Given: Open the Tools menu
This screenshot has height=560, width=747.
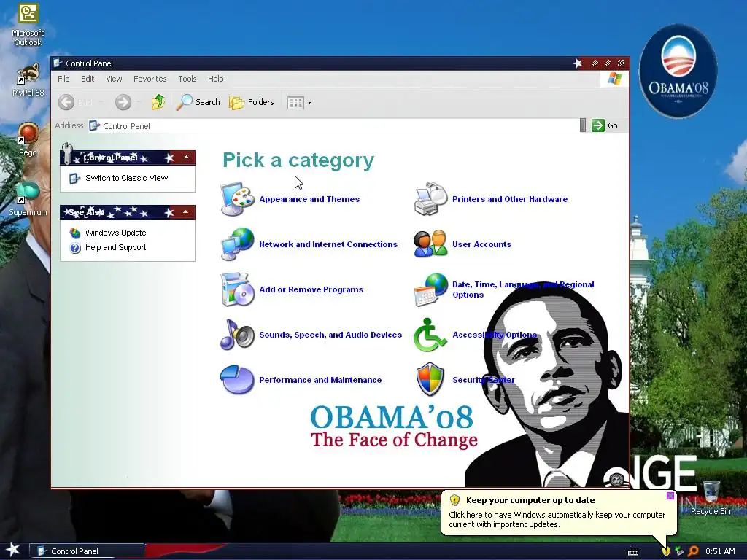Looking at the screenshot, I should 187,79.
